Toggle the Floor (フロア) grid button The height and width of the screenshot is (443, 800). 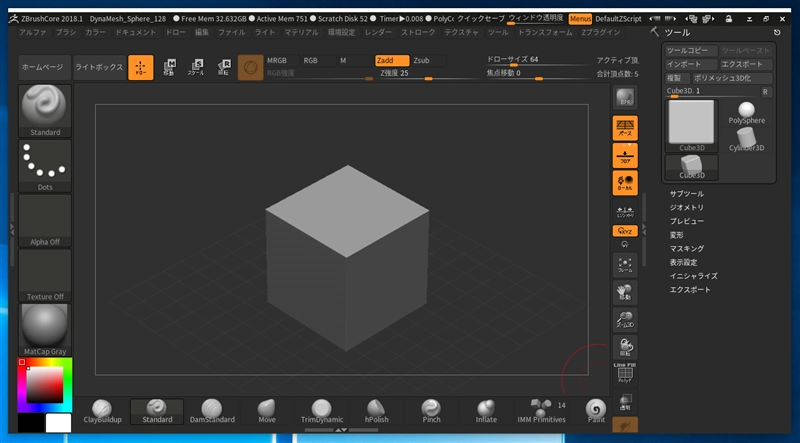tap(625, 156)
